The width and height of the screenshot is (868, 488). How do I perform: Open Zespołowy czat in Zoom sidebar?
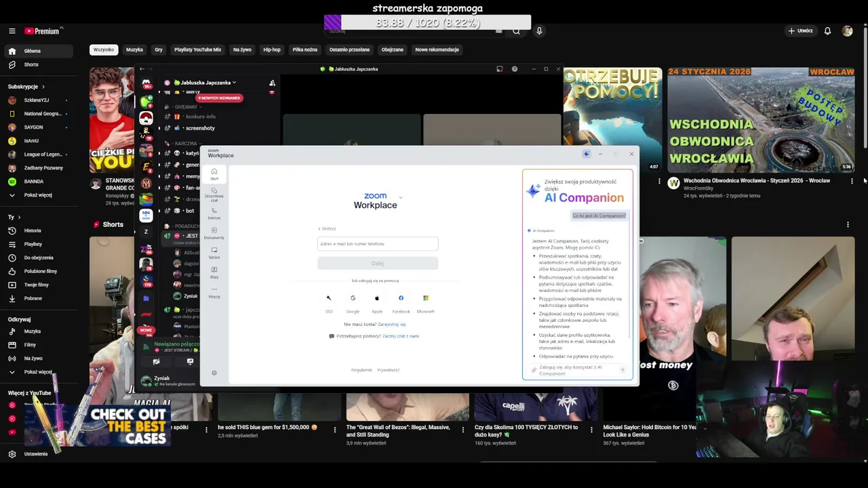click(x=214, y=195)
